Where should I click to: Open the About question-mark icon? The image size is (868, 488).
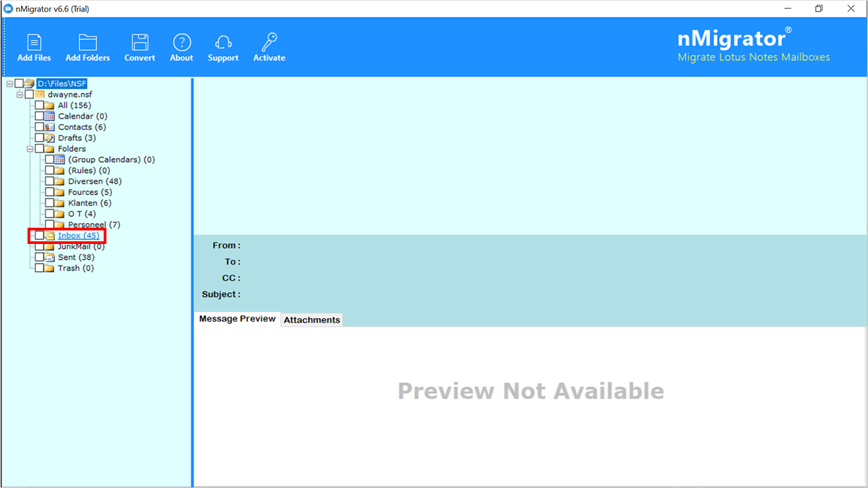(182, 43)
